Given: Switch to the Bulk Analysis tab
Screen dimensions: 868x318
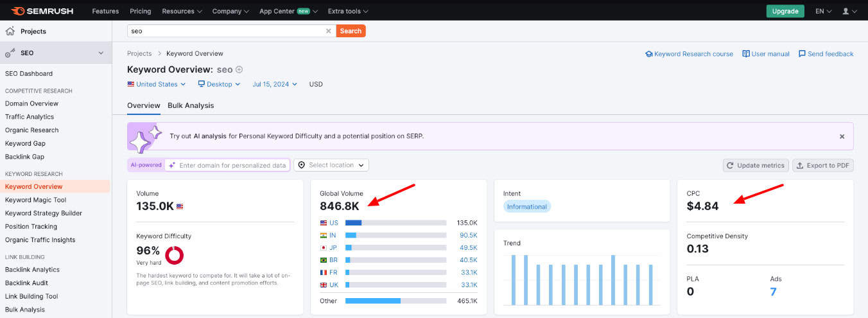Looking at the screenshot, I should point(191,105).
